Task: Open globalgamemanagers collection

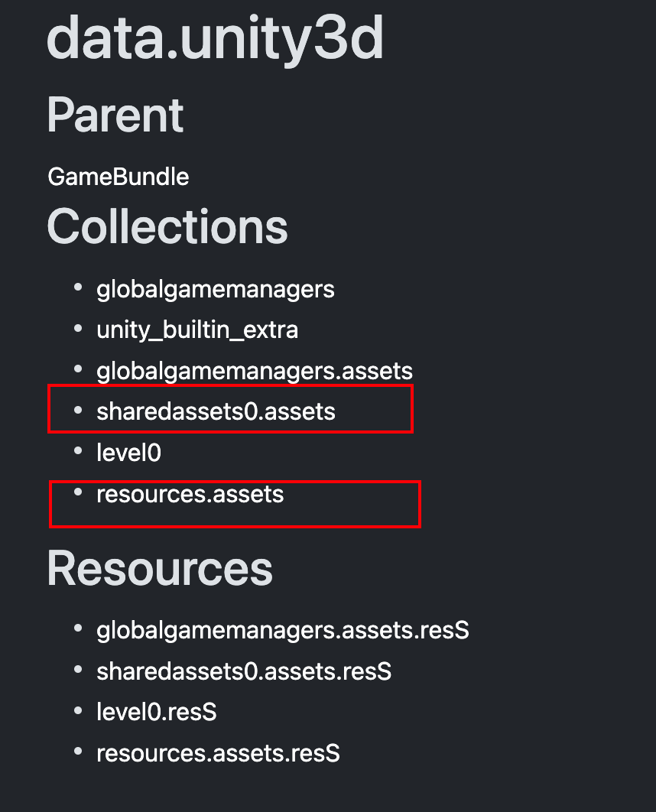Action: click(216, 290)
